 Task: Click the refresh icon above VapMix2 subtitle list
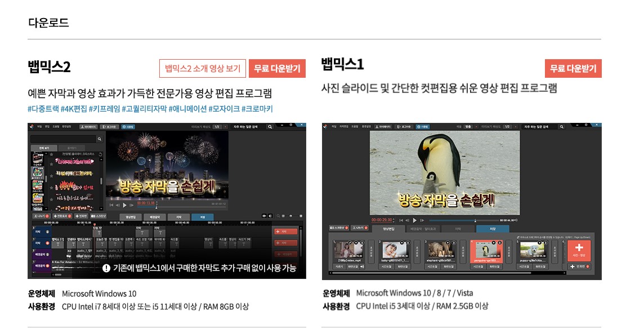pyautogui.click(x=101, y=154)
